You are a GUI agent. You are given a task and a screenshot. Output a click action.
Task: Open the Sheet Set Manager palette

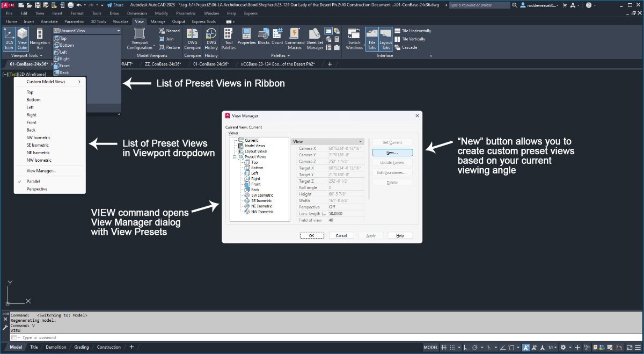315,39
